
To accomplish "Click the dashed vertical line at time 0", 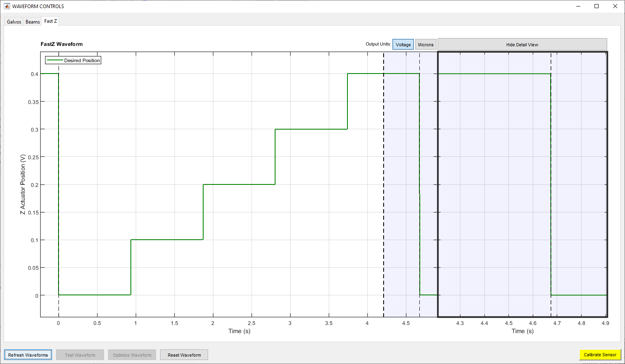I will click(59, 309).
